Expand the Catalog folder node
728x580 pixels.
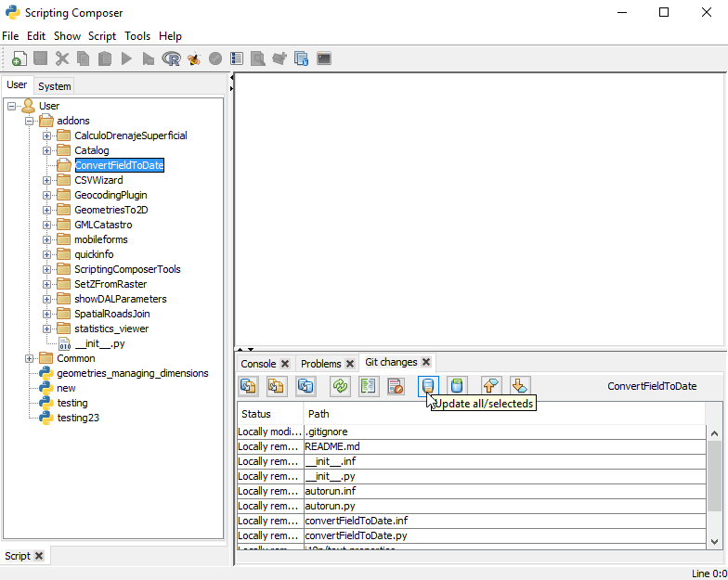47,150
